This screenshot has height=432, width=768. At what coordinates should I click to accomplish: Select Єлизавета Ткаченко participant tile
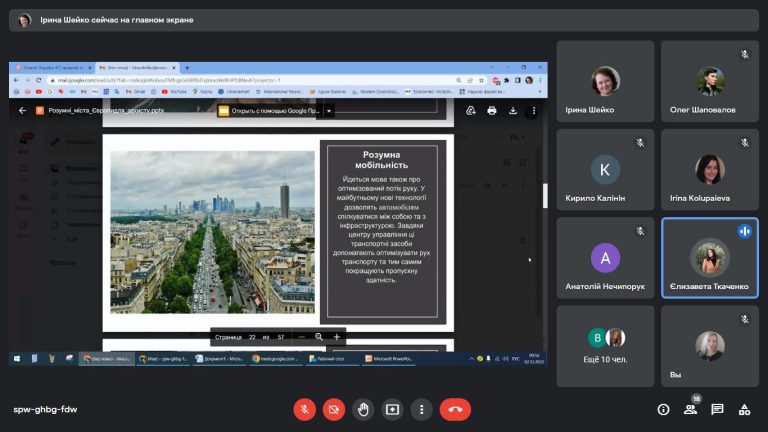(710, 258)
